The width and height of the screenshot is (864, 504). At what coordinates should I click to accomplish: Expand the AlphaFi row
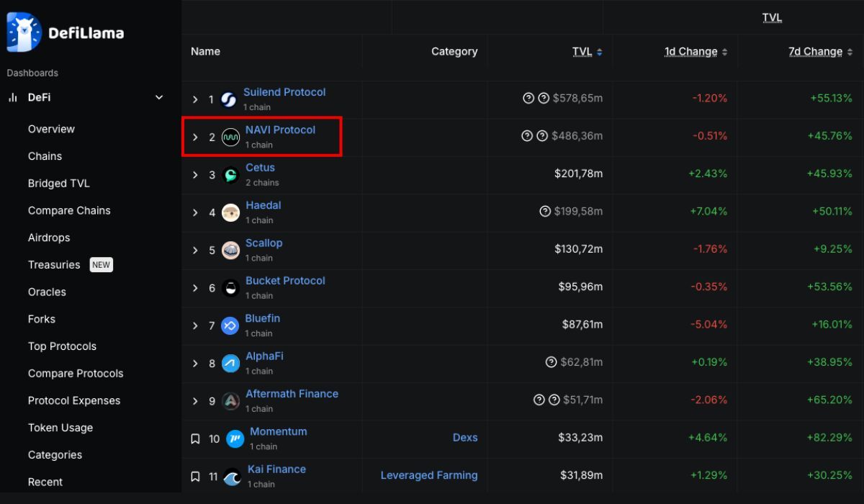[x=195, y=364]
